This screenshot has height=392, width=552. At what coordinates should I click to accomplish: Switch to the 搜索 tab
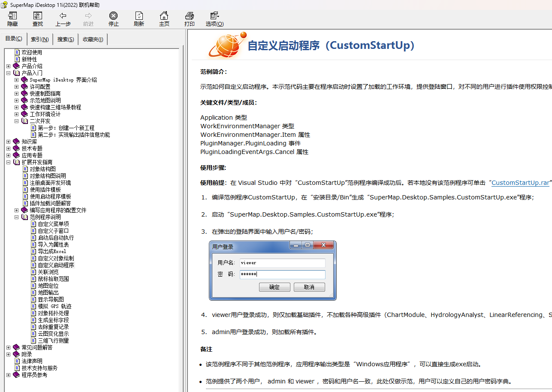point(66,39)
